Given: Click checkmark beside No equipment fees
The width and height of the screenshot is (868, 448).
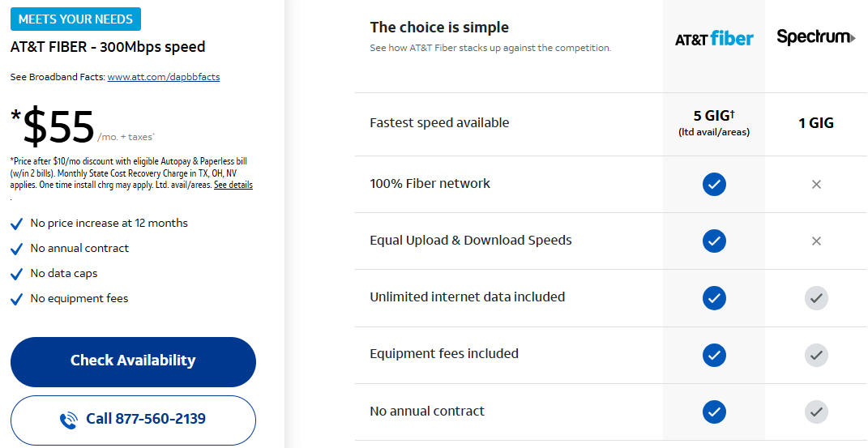Looking at the screenshot, I should tap(16, 299).
